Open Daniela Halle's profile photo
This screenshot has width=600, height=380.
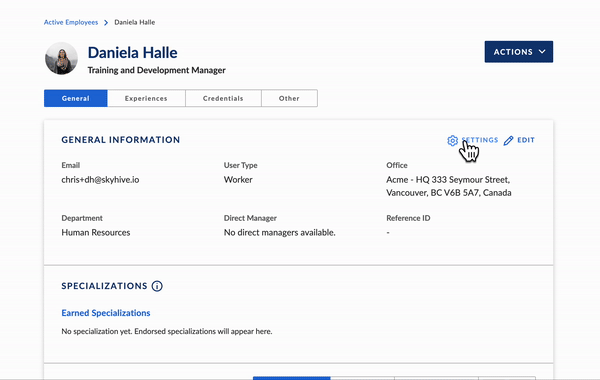61,58
